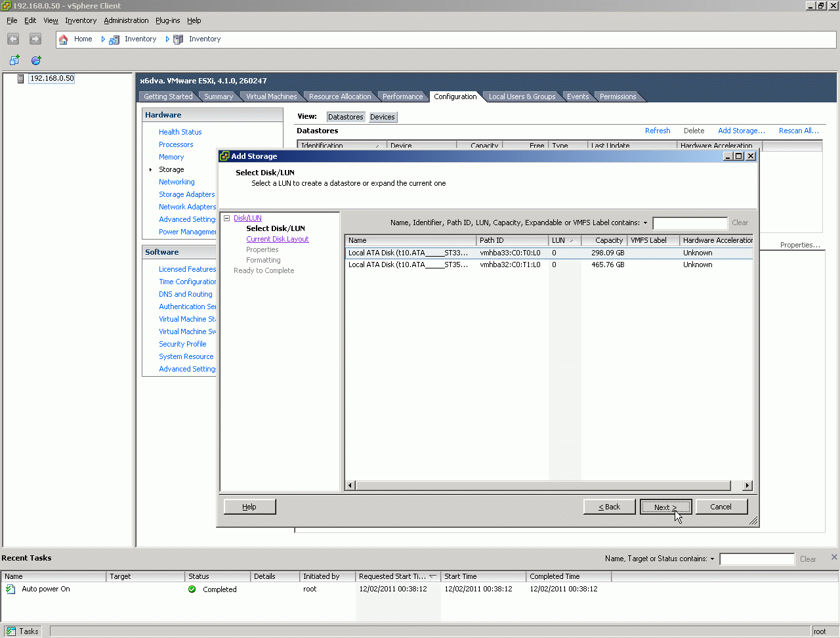This screenshot has height=638, width=840.
Task: Switch to the Virtual Machines tab
Action: pyautogui.click(x=271, y=96)
